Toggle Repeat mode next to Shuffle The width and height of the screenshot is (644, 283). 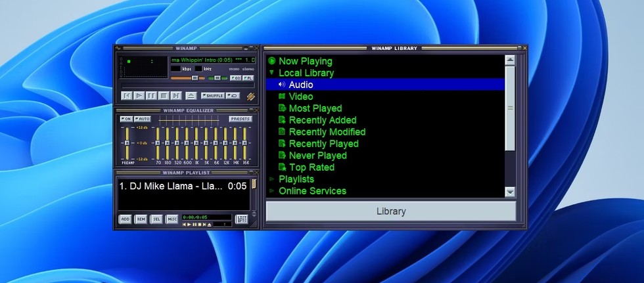pyautogui.click(x=233, y=96)
